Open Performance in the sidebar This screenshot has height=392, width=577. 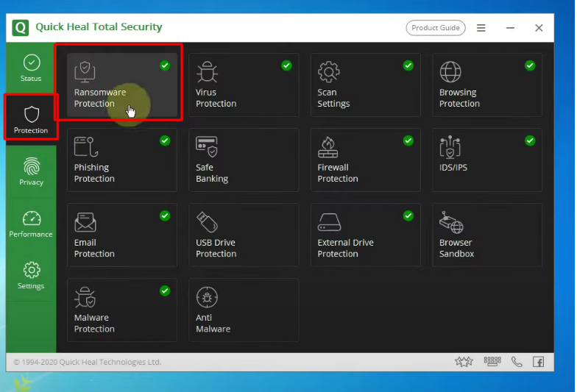coord(31,224)
